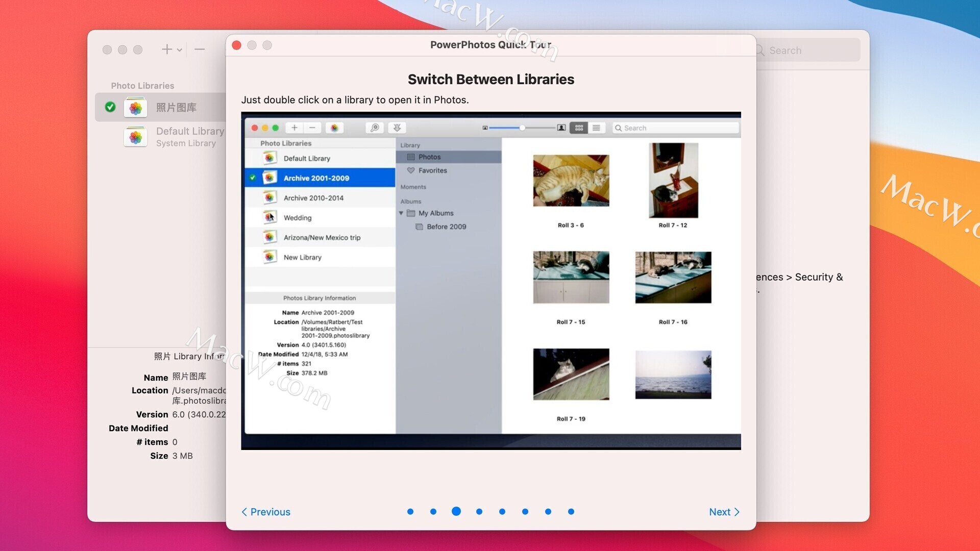The height and width of the screenshot is (551, 980).
Task: Click the 'Switch Between Libraries' heading
Action: [491, 80]
